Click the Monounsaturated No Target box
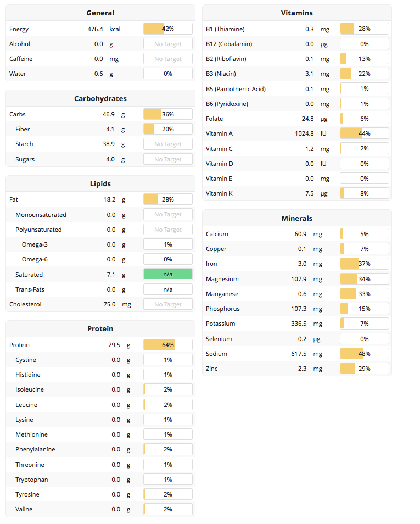The width and height of the screenshot is (420, 524). coord(168,215)
